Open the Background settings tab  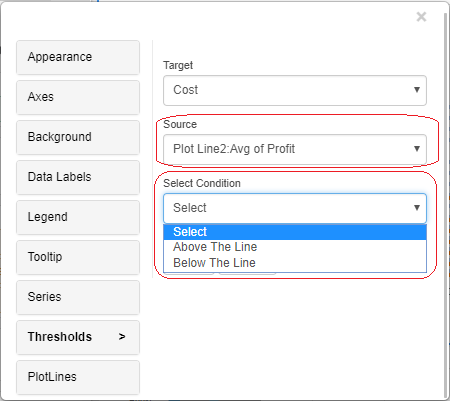click(x=78, y=137)
